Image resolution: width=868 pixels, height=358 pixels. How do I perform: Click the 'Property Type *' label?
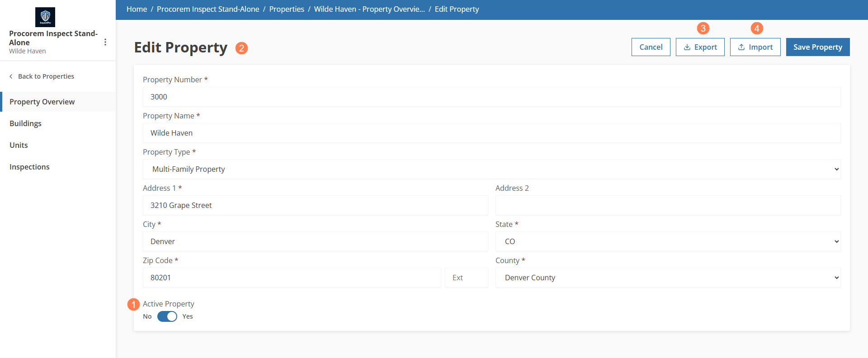170,152
